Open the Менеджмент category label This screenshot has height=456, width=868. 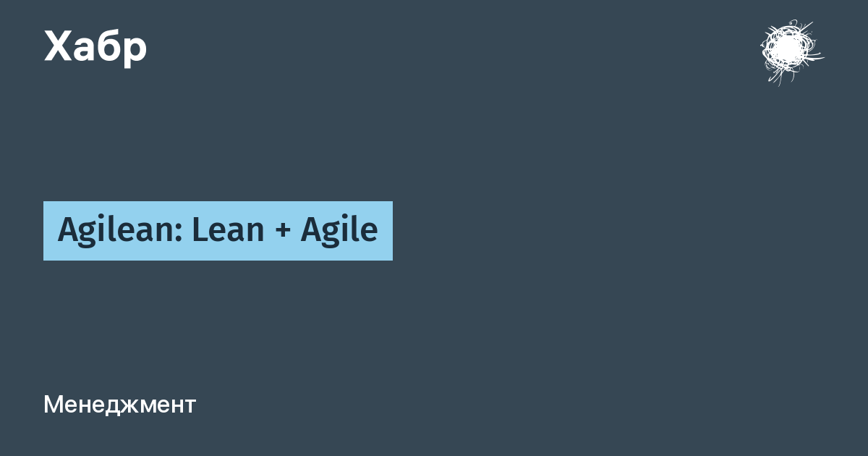click(x=119, y=405)
